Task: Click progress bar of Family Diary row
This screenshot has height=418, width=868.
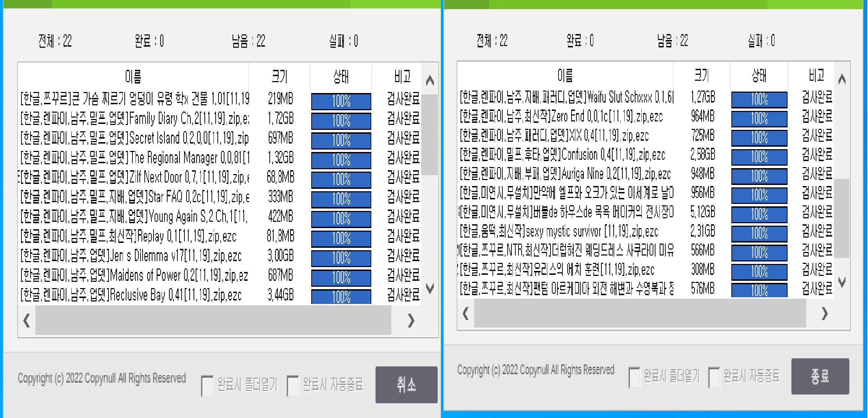Action: pyautogui.click(x=341, y=121)
